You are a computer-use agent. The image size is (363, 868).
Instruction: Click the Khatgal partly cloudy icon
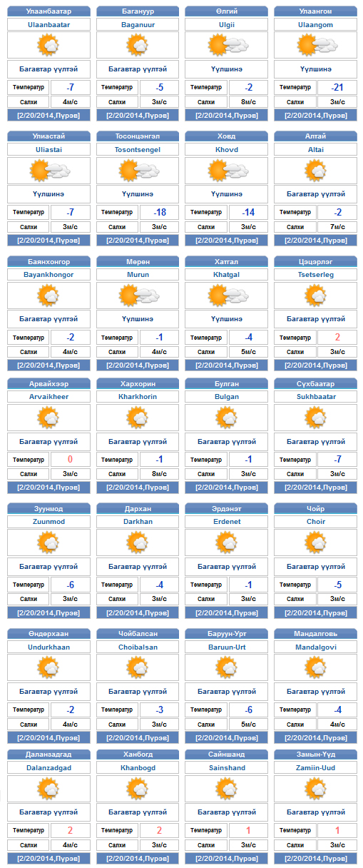click(x=227, y=295)
